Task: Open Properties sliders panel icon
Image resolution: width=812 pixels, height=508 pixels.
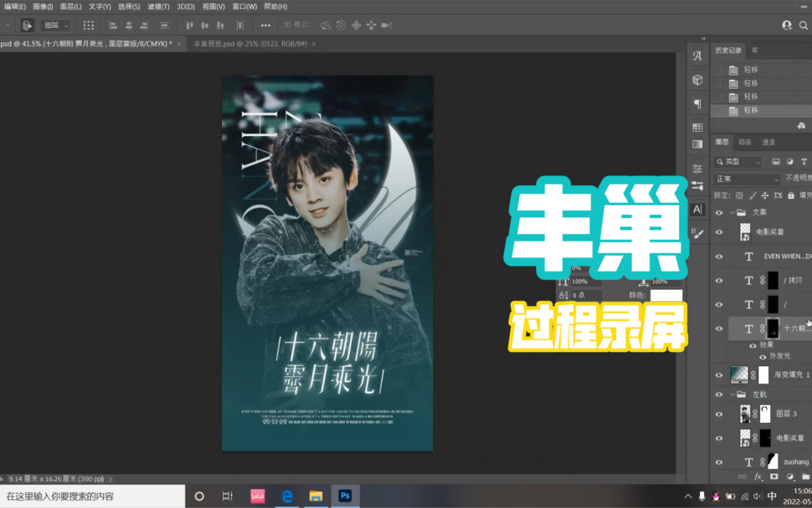Action: (697, 168)
